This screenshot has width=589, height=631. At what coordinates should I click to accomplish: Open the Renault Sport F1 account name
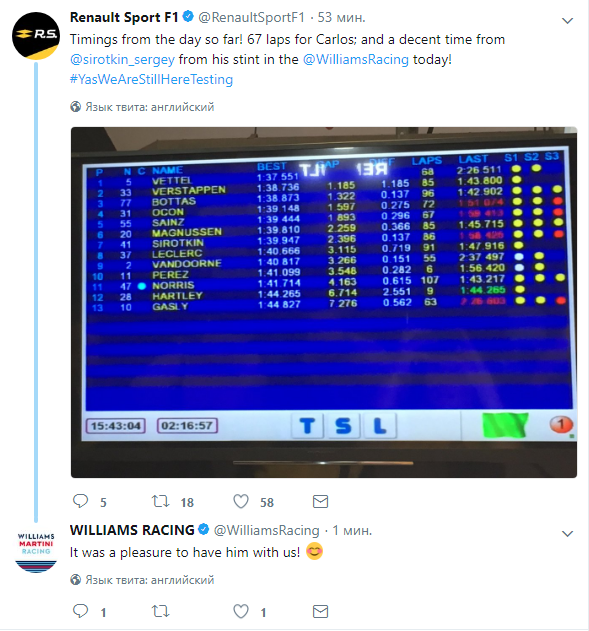[x=124, y=17]
